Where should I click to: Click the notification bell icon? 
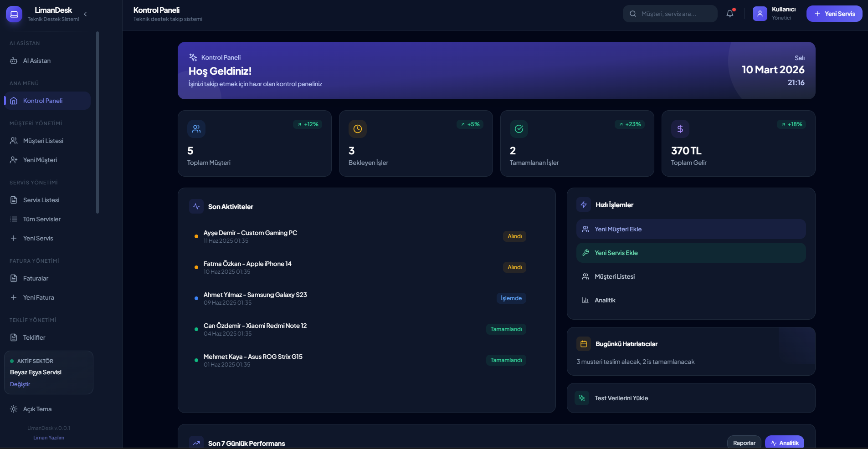(x=730, y=14)
